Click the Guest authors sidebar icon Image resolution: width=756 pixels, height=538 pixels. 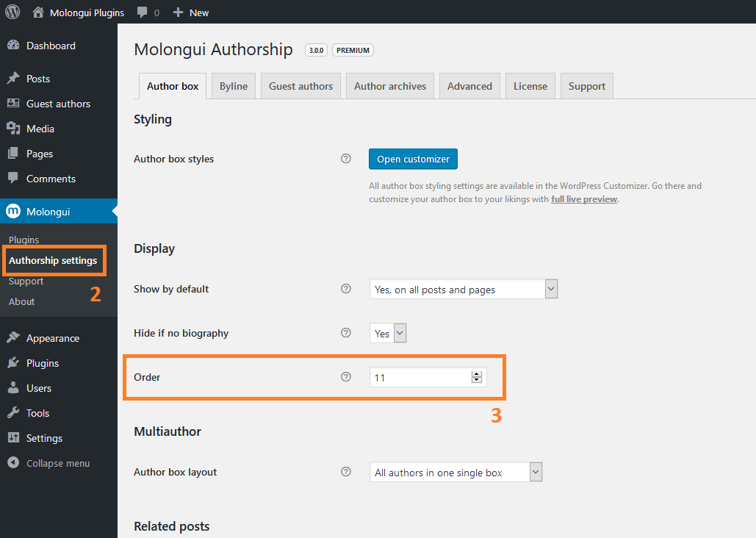[x=13, y=103]
